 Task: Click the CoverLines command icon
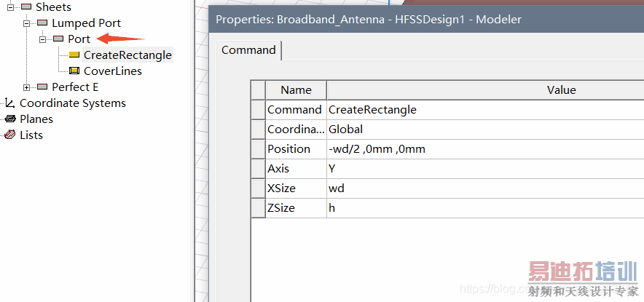(x=74, y=71)
